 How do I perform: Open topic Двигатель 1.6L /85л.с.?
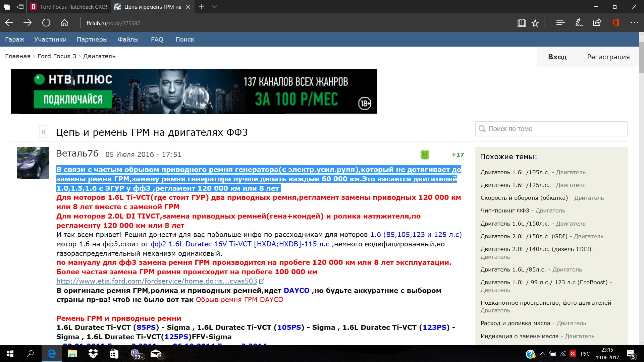tap(513, 269)
